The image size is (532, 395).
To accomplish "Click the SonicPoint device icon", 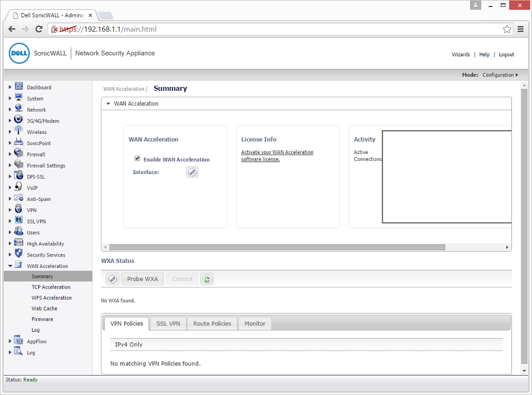I will 19,142.
